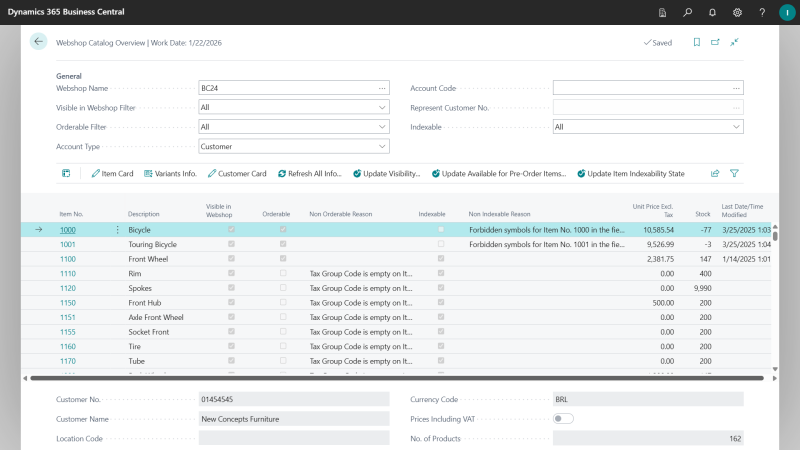Run Update Item Indexability State
The height and width of the screenshot is (450, 800).
(631, 173)
